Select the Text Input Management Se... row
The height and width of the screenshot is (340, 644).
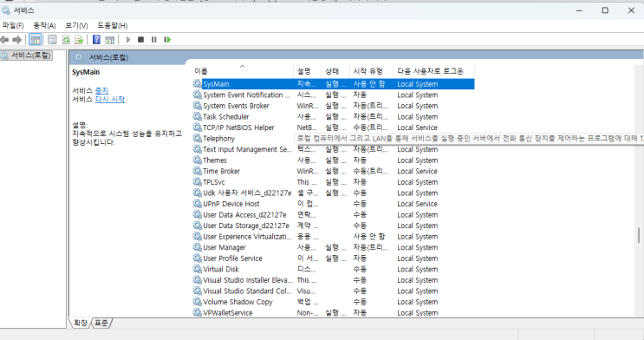tap(333, 149)
